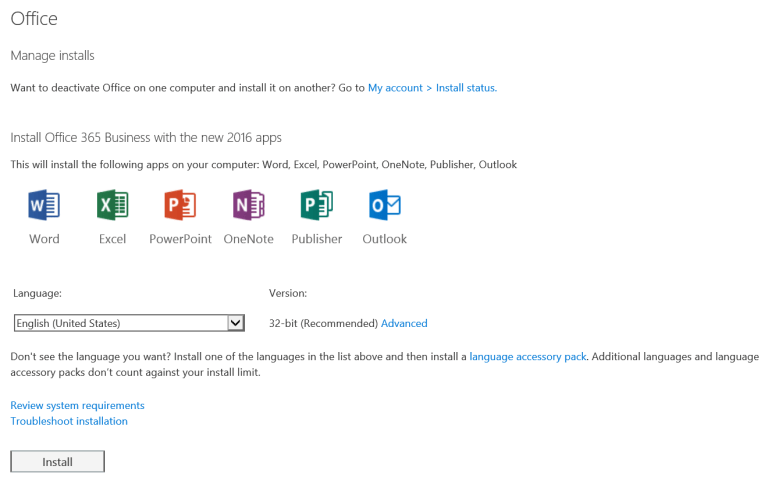This screenshot has height=480, width=768.
Task: Click the OneNote app icon
Action: [248, 205]
